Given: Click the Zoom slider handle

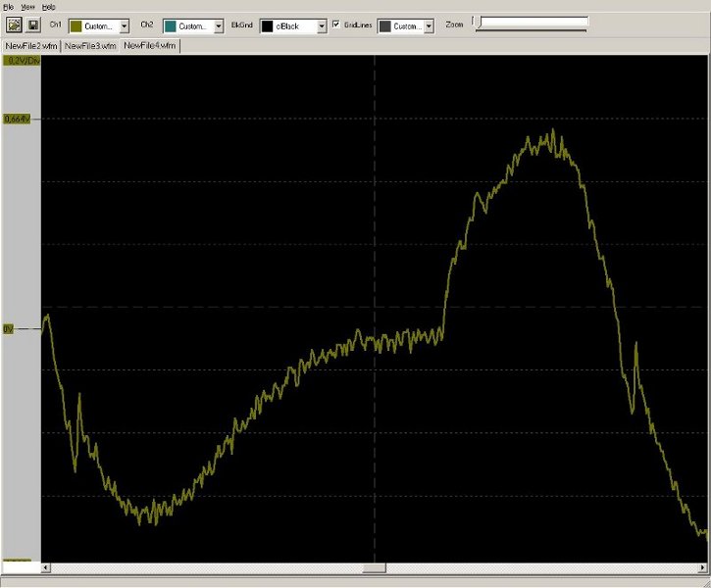Looking at the screenshot, I should click(477, 23).
